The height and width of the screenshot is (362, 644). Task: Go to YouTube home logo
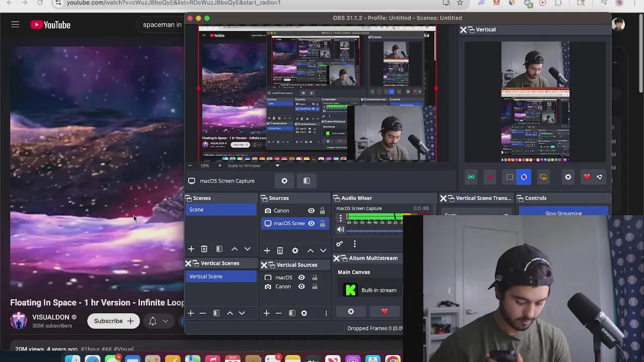click(50, 25)
